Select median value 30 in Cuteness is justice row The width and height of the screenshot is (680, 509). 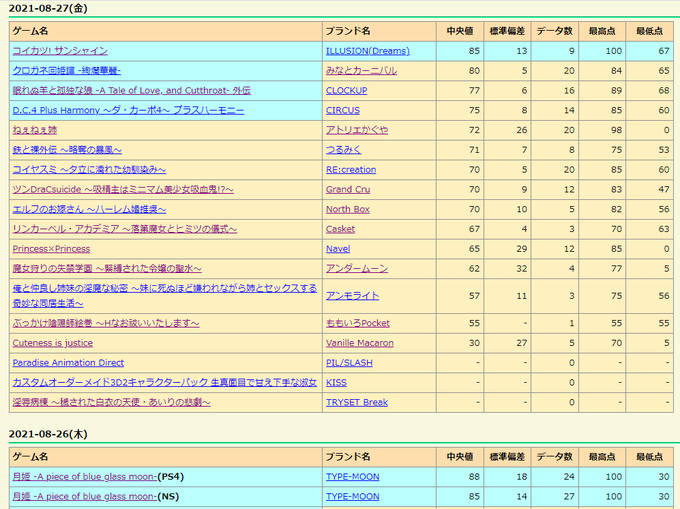click(474, 343)
